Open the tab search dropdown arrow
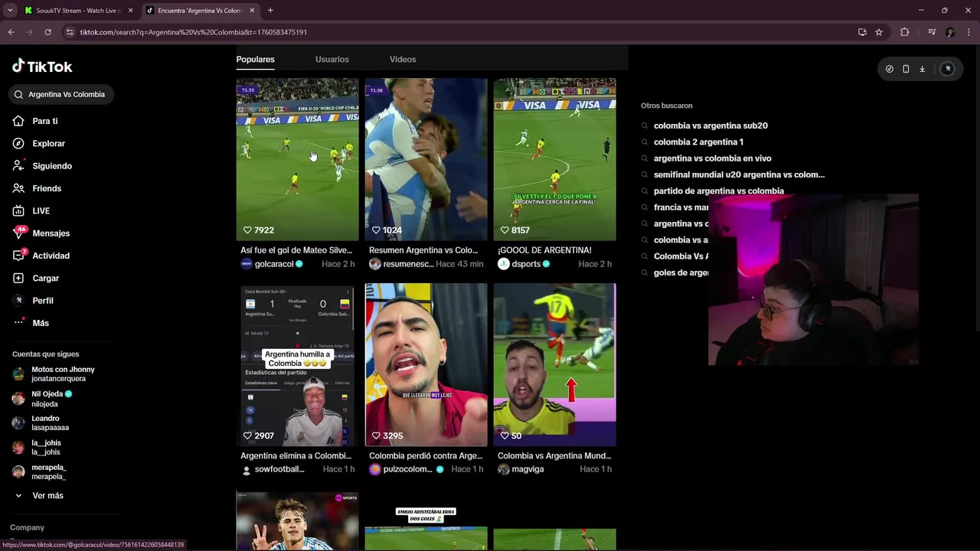Viewport: 980px width, 551px height. click(10, 11)
